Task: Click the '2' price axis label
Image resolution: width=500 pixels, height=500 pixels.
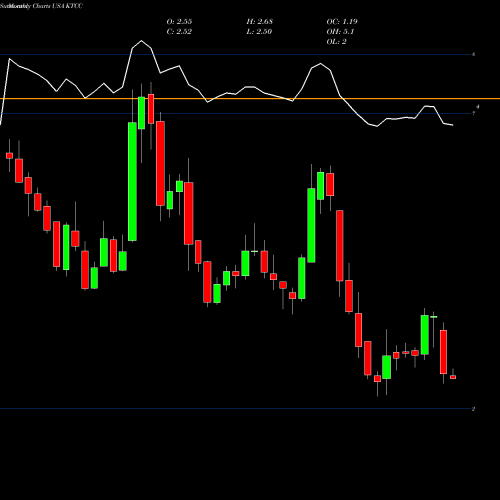Action: click(x=473, y=409)
